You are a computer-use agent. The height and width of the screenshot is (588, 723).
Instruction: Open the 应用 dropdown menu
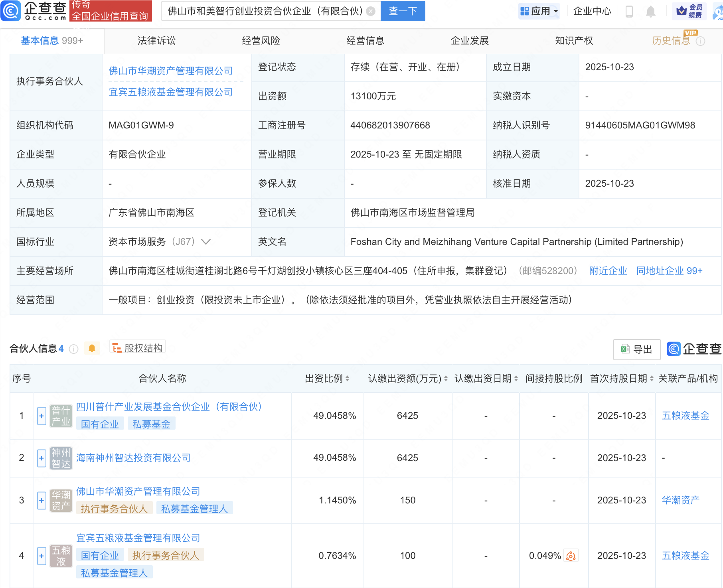539,11
